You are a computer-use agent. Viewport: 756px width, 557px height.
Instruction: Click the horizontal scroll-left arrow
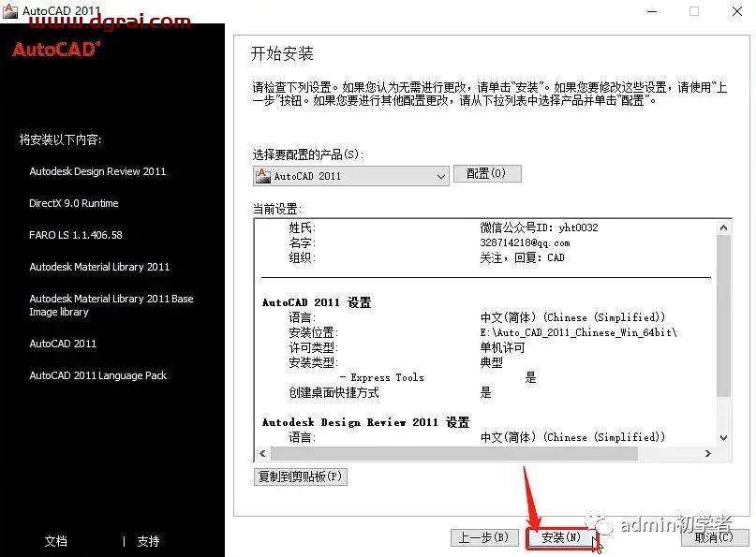click(x=262, y=453)
